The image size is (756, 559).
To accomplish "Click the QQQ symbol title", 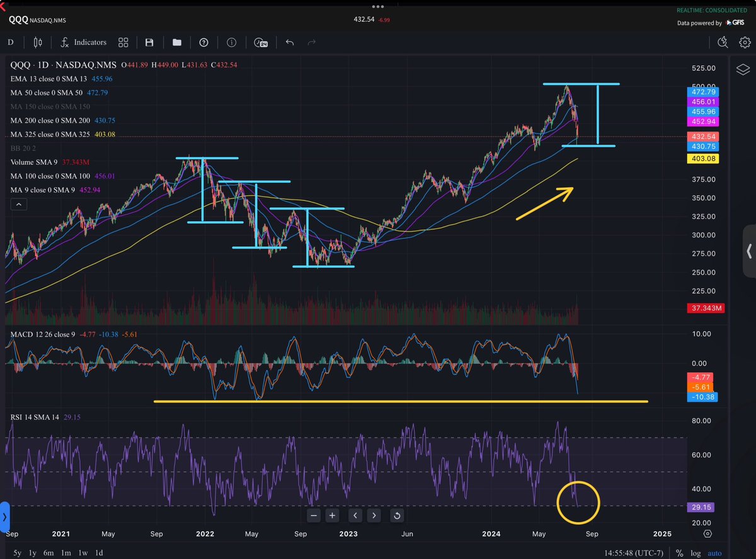I will pyautogui.click(x=17, y=20).
